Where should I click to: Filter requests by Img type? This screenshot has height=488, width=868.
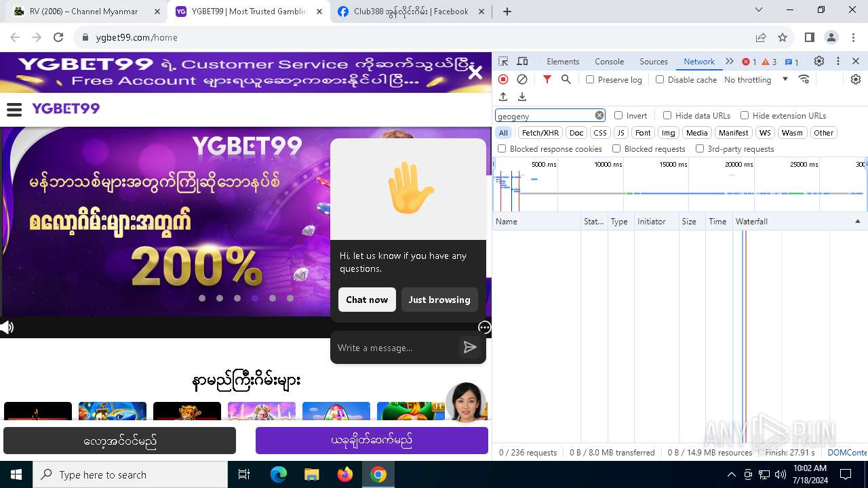pyautogui.click(x=669, y=133)
